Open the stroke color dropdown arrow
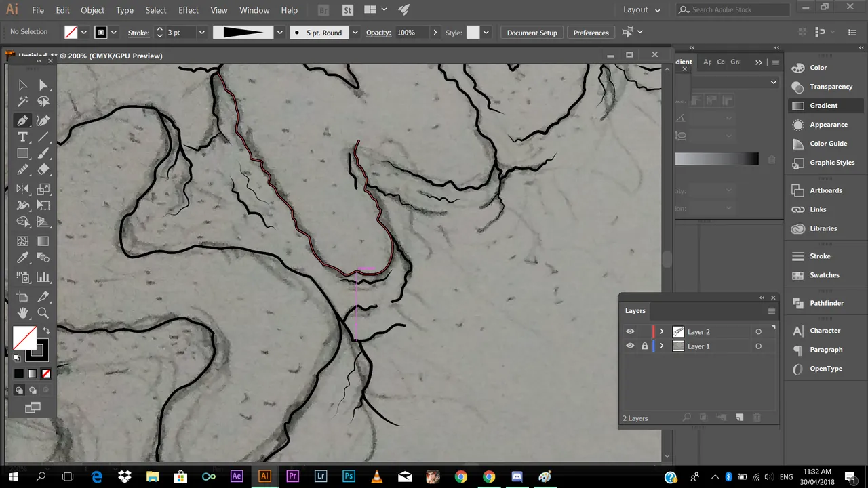Screen dimensions: 868x488 pos(114,33)
